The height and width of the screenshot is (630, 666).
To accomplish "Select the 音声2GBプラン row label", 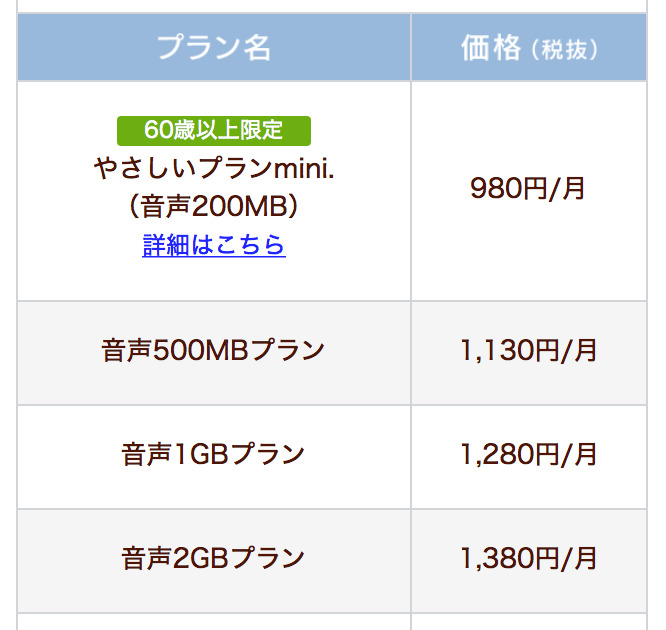I will tap(214, 558).
